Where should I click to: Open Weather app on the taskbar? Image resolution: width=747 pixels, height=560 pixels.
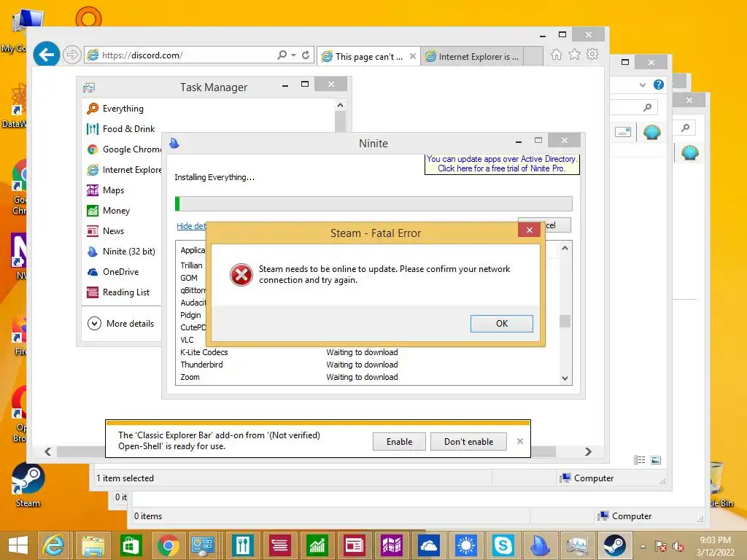click(x=465, y=545)
